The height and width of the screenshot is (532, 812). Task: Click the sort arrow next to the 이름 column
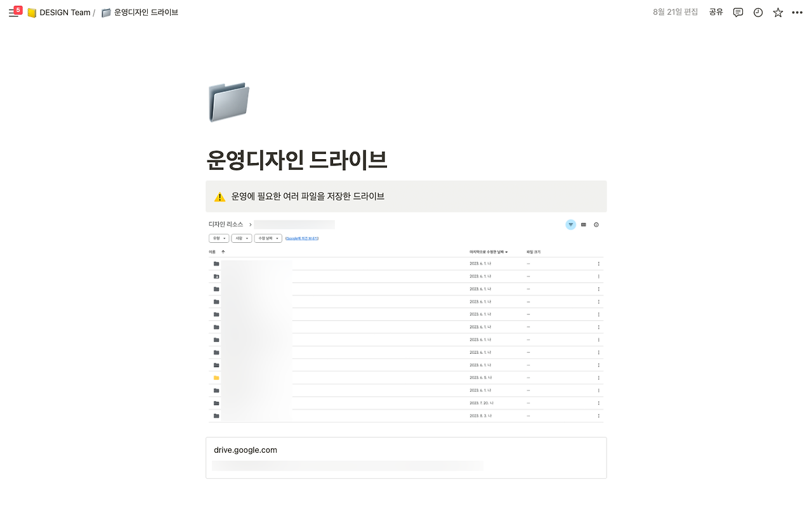pyautogui.click(x=223, y=252)
